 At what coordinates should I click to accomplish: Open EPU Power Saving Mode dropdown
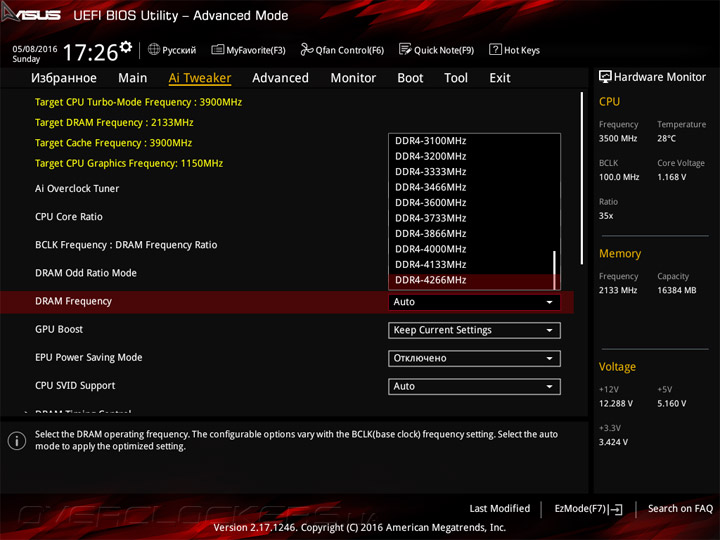coord(474,358)
